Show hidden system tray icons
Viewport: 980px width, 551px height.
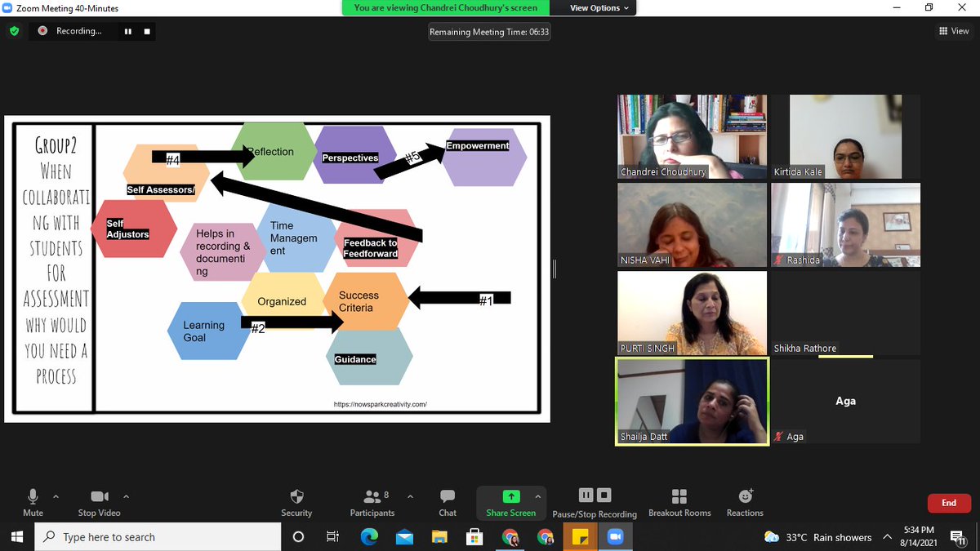(x=888, y=537)
